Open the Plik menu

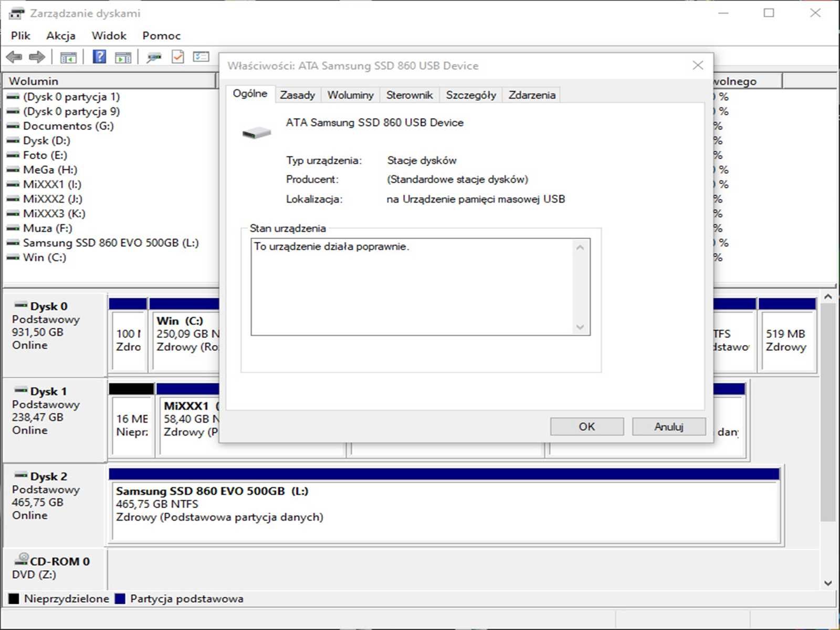coord(20,36)
